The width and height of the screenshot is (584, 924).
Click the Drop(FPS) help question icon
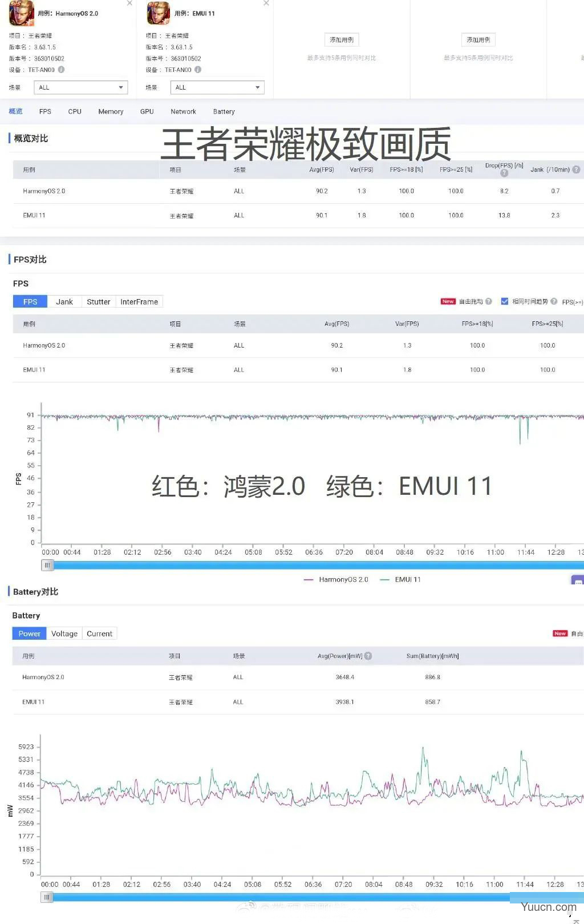click(x=504, y=173)
